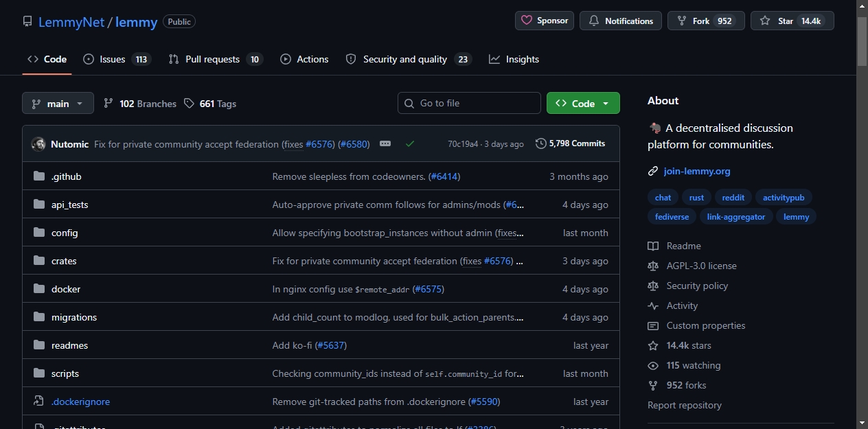This screenshot has width=868, height=429.
Task: Select the fediverse topic tag
Action: 672,216
